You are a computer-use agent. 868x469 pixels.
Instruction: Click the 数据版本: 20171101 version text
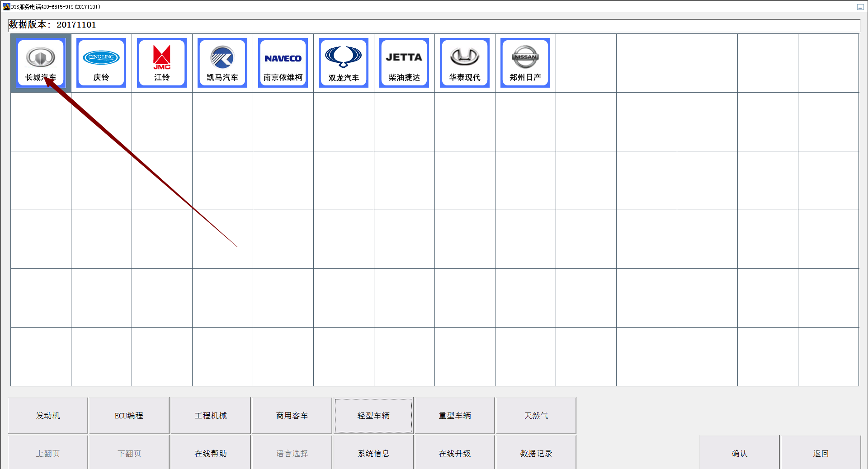[x=52, y=25]
